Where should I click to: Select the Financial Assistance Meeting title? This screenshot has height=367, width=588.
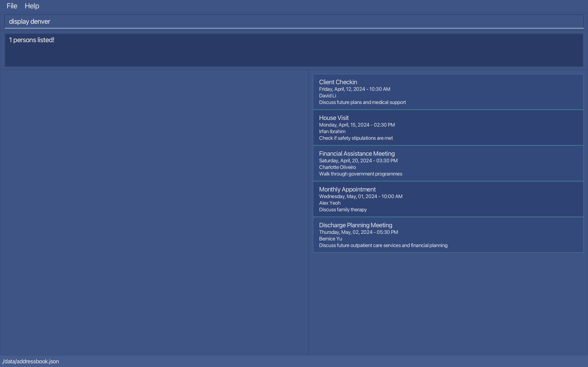(x=357, y=154)
